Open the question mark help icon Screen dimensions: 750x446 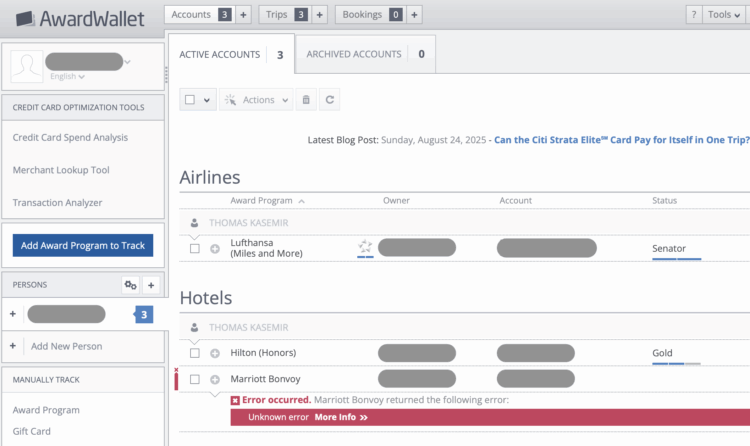pos(693,14)
